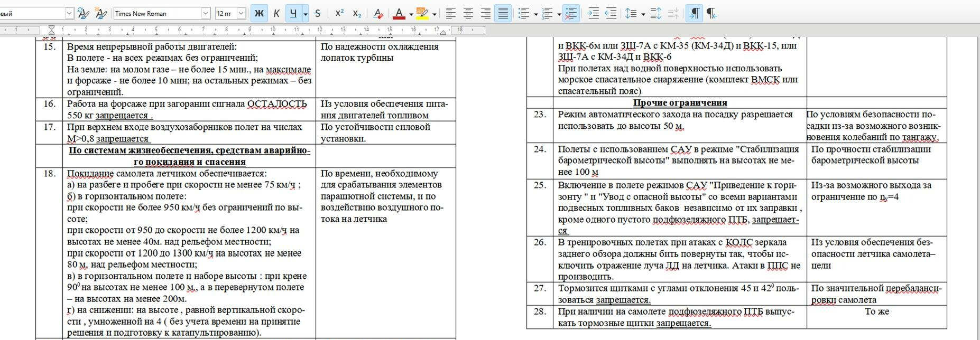This screenshot has height=340, width=980.
Task: Decrease paragraph indent
Action: click(x=611, y=13)
